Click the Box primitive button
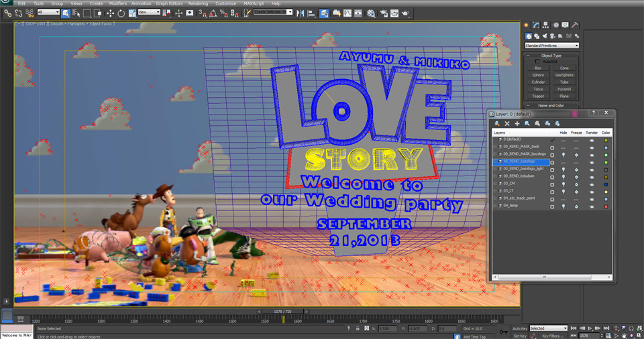Image resolution: width=644 pixels, height=339 pixels. [x=538, y=68]
